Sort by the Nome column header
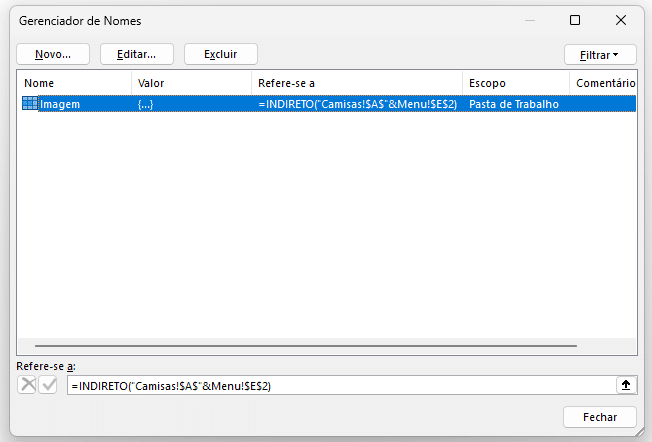 coord(39,83)
